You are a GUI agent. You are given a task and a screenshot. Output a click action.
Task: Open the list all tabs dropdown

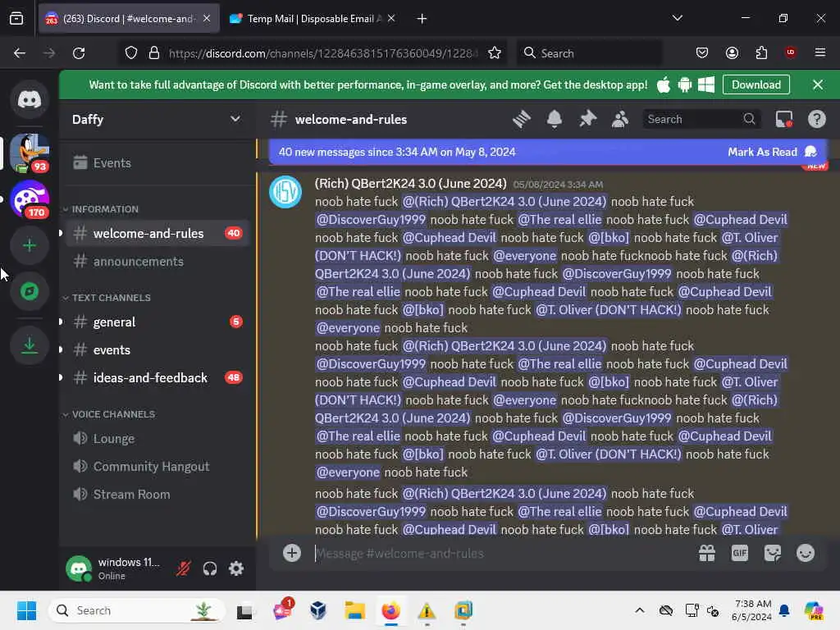tap(677, 18)
